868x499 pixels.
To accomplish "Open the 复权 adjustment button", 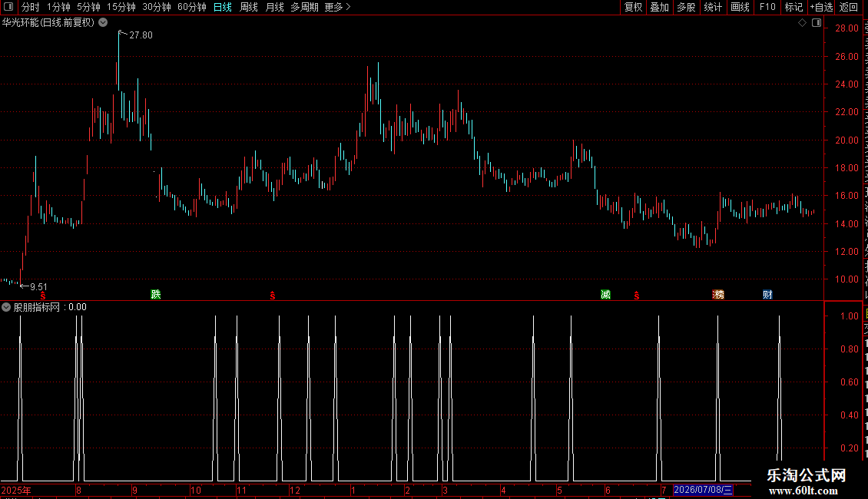I will coord(633,7).
